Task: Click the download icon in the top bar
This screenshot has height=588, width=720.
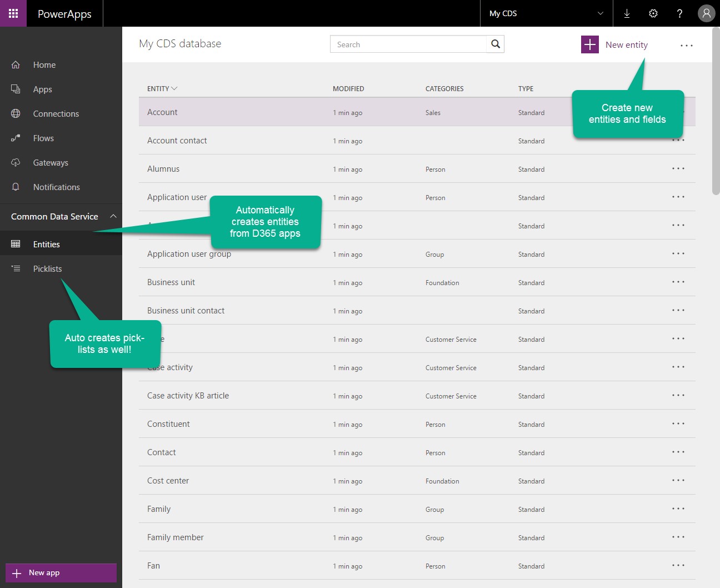Action: 627,13
